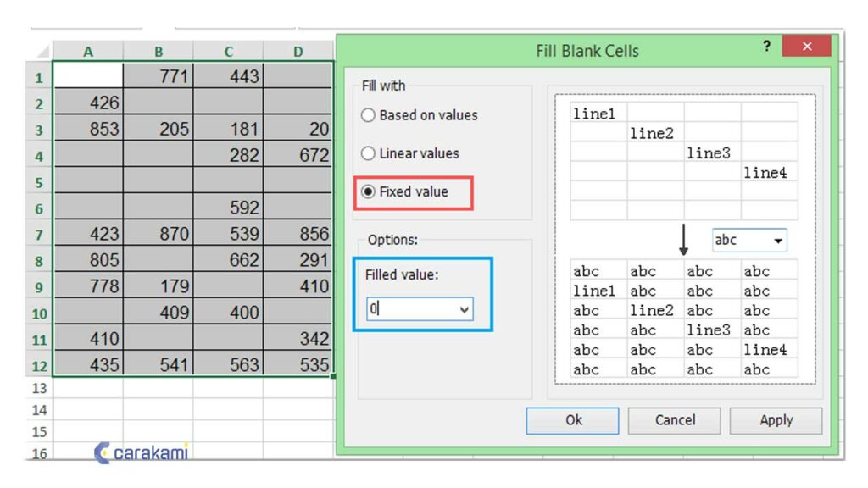Click the cell showing 563
This screenshot has width=868, height=488.
229,365
